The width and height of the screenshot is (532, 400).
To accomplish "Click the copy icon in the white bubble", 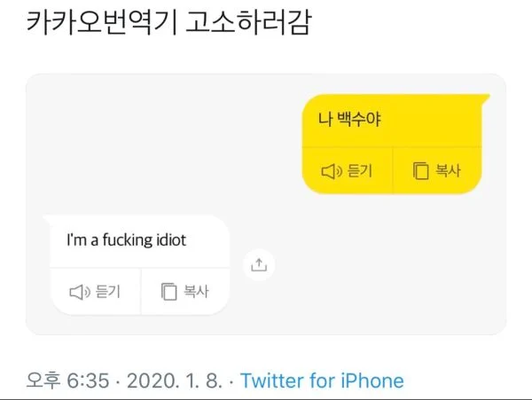I will point(168,291).
